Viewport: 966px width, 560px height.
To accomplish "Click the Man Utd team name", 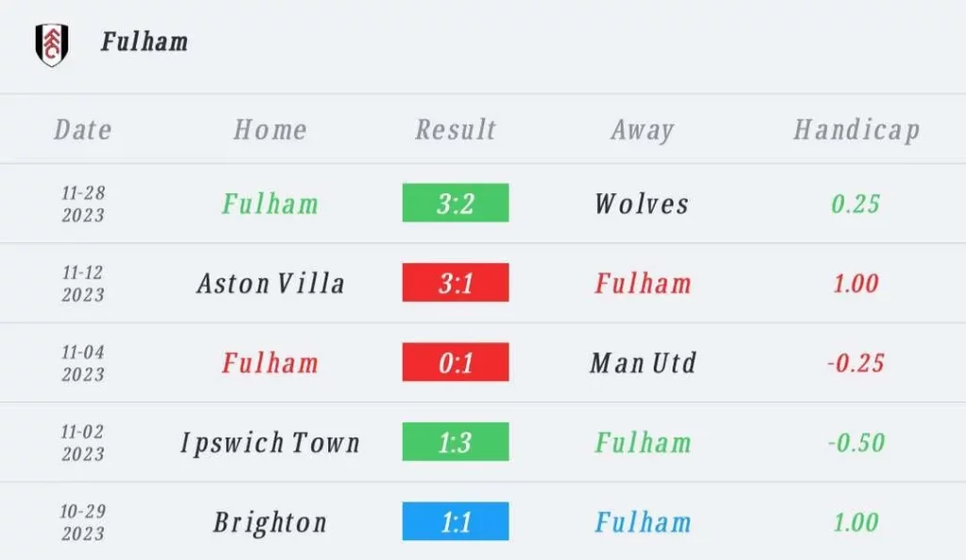I will [642, 363].
